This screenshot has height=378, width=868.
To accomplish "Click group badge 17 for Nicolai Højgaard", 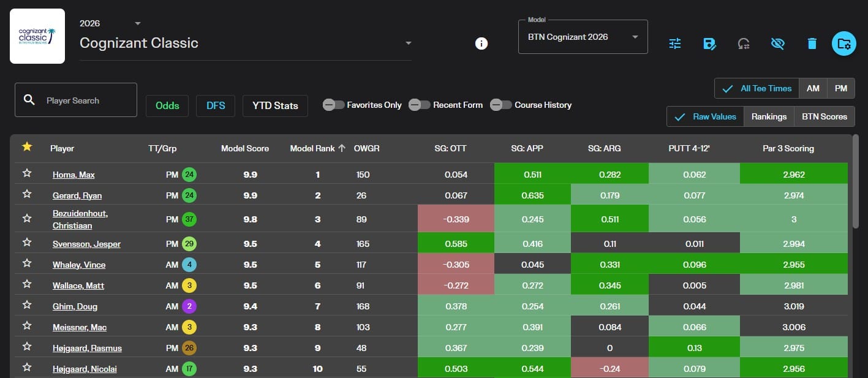I will (189, 369).
